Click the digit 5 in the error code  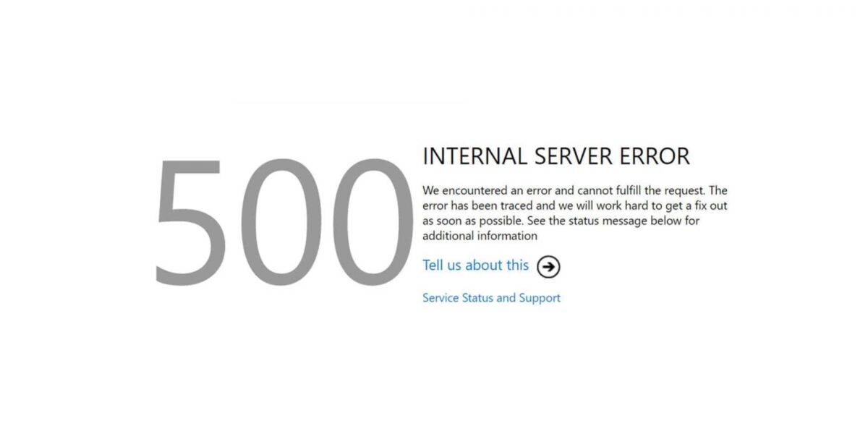coord(188,221)
